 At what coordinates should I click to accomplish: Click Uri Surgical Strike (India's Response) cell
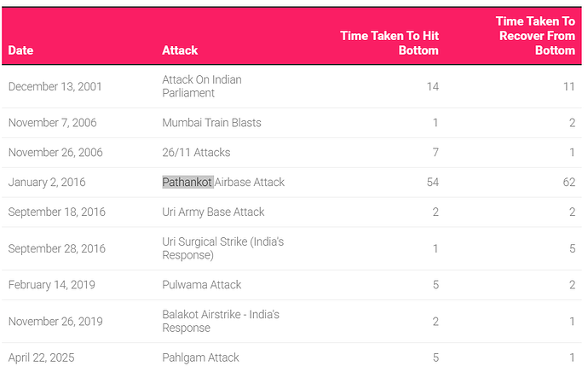point(222,248)
